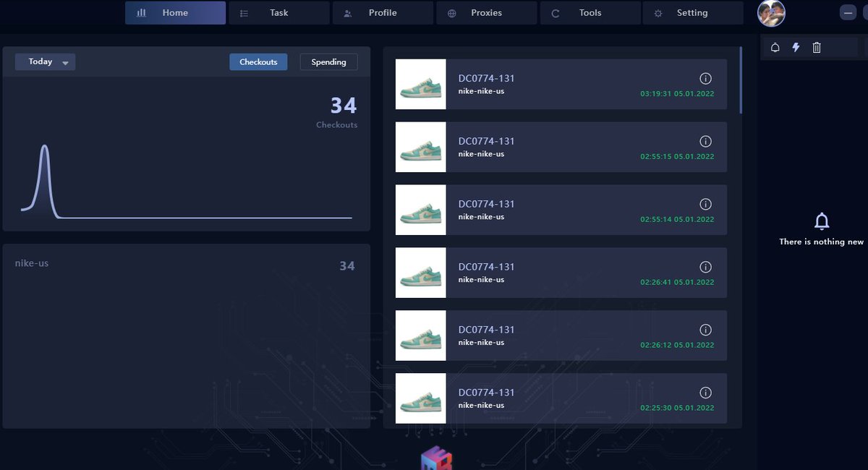Click the Proxies tab globe icon

point(452,13)
